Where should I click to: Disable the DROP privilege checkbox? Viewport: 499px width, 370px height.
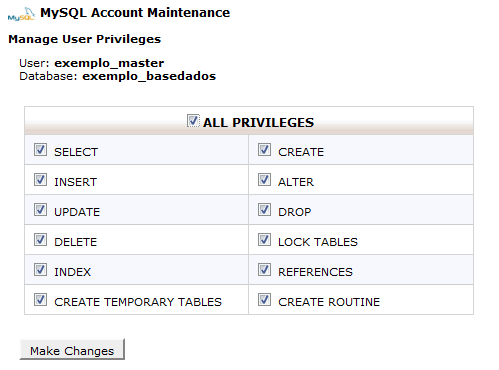(264, 210)
